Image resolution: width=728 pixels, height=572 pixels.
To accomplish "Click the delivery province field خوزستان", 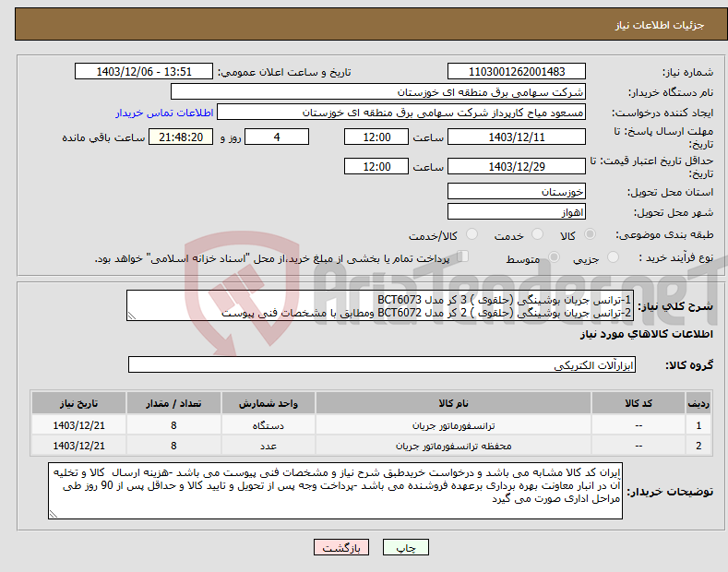I will tap(517, 191).
